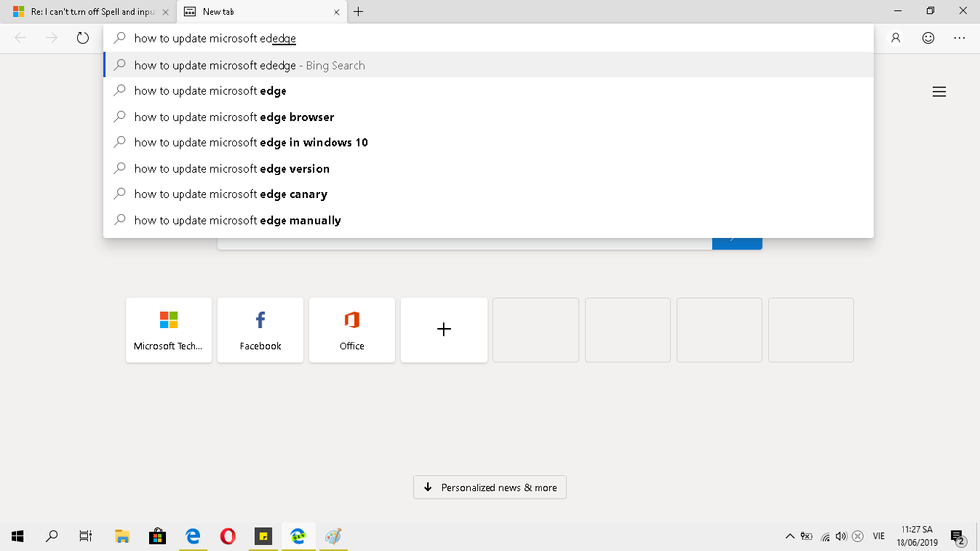Click into the address bar text
Viewport: 980px width, 551px height.
(x=216, y=38)
